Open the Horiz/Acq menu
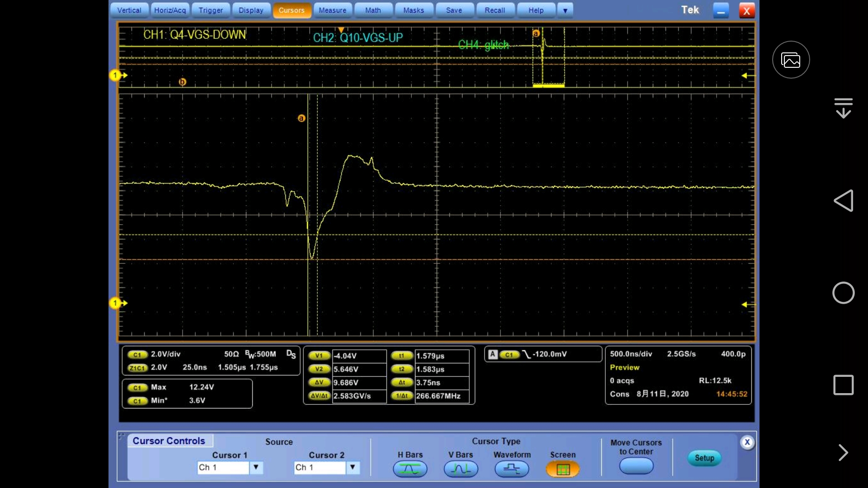The height and width of the screenshot is (488, 868). pyautogui.click(x=170, y=10)
